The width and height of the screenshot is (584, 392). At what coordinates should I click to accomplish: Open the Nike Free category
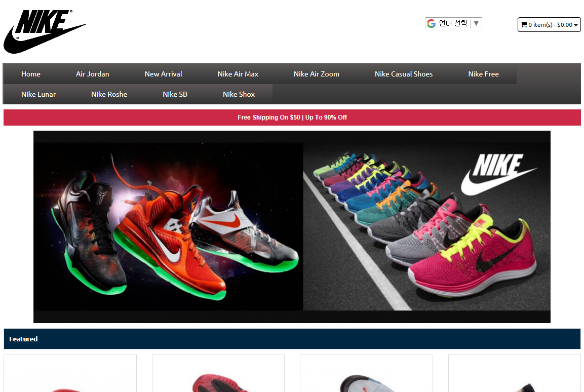(483, 74)
